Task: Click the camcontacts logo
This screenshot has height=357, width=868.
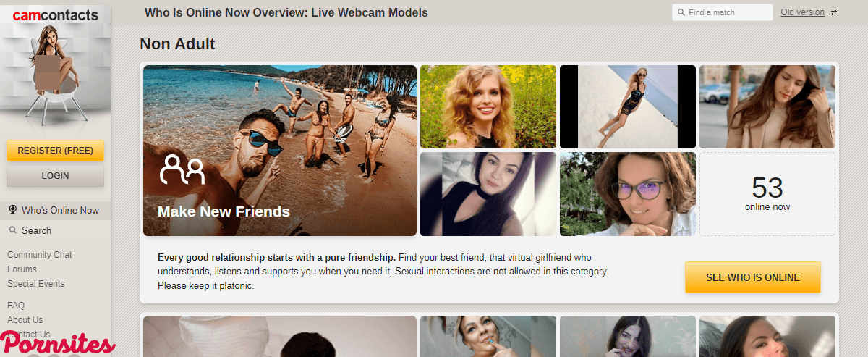Action: tap(56, 15)
